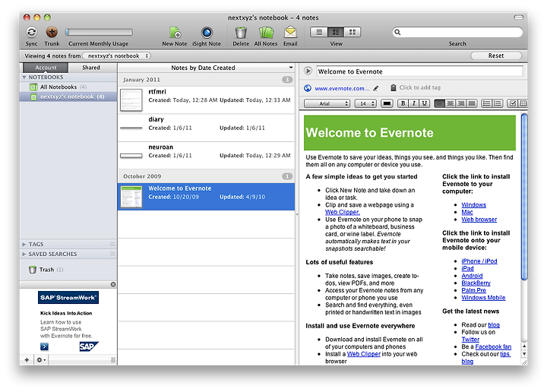Open the Notes by Date Created sort menu
The image size is (547, 392).
207,68
